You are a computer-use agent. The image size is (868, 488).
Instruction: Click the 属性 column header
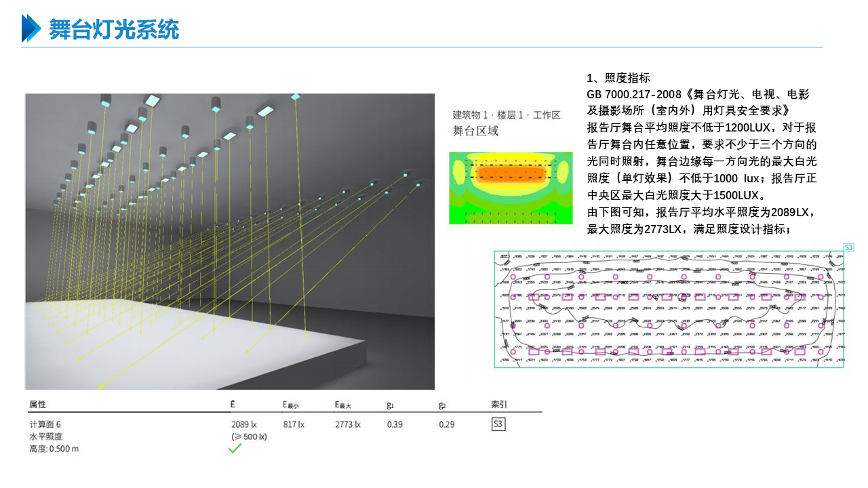38,405
